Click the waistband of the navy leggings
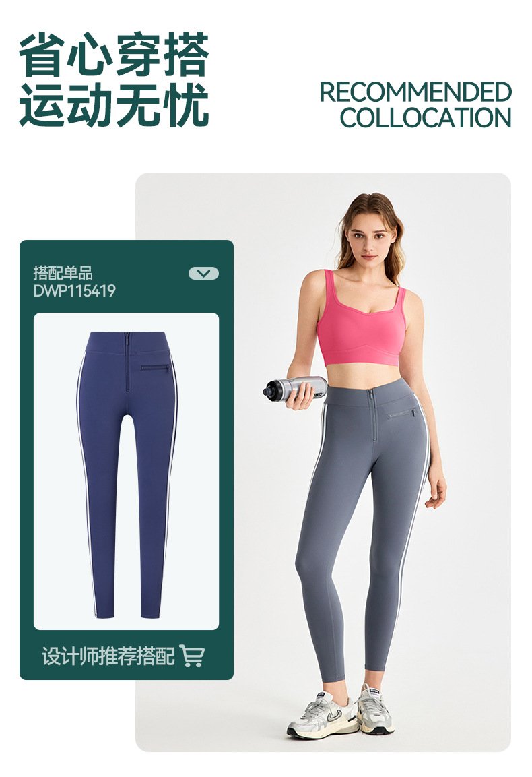The image size is (532, 777). click(127, 342)
